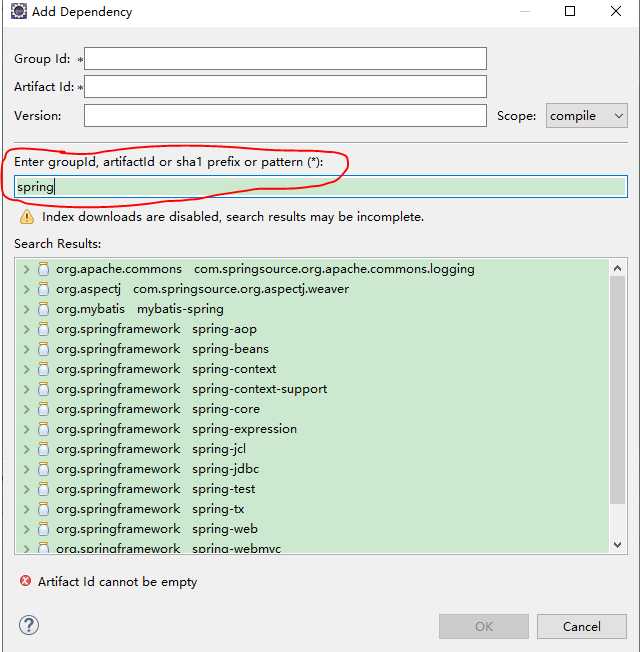Click the jar icon beside spring-jcl
Screen dimensions: 640x652
(x=43, y=449)
